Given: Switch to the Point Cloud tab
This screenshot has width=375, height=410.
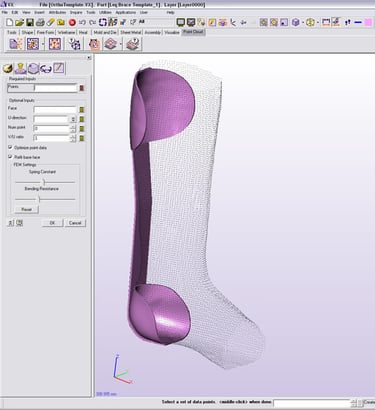Looking at the screenshot, I should click(x=193, y=32).
